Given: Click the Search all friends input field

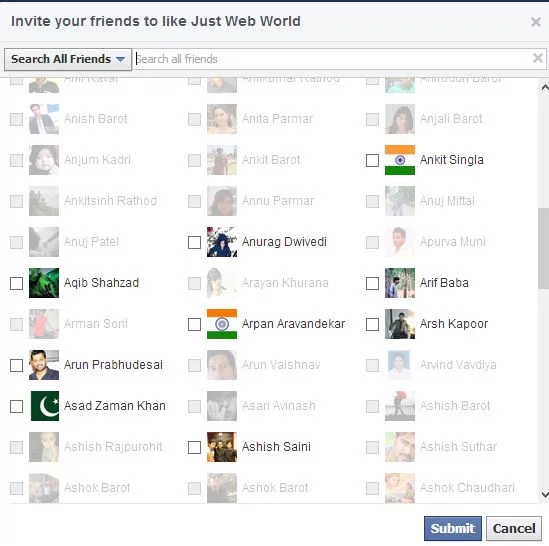Looking at the screenshot, I should (333, 59).
